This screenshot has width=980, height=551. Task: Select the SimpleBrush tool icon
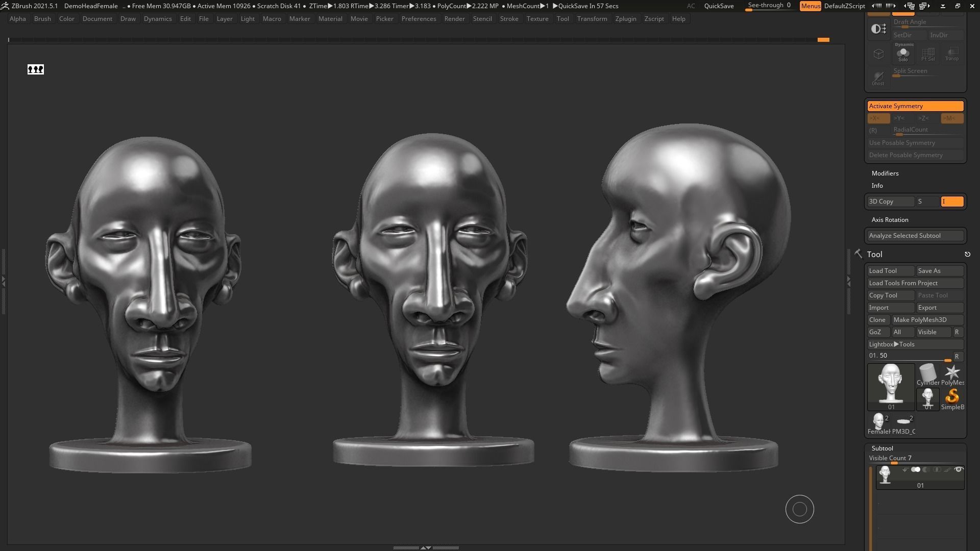[x=952, y=399]
